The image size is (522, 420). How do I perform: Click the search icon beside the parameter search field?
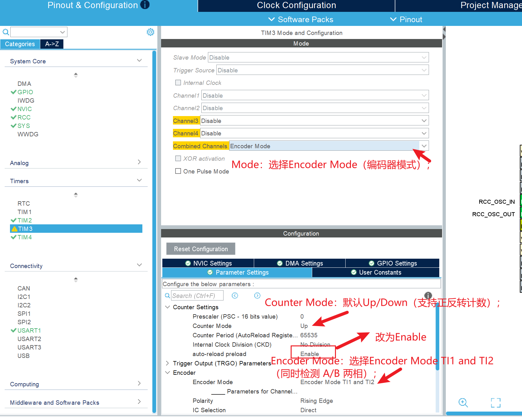[x=167, y=295]
